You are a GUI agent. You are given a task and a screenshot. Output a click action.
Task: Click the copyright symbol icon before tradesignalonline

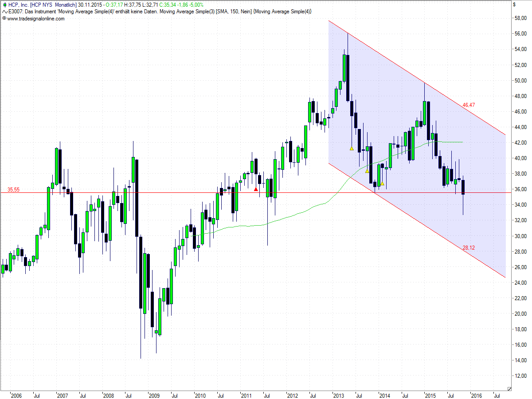pyautogui.click(x=4, y=19)
